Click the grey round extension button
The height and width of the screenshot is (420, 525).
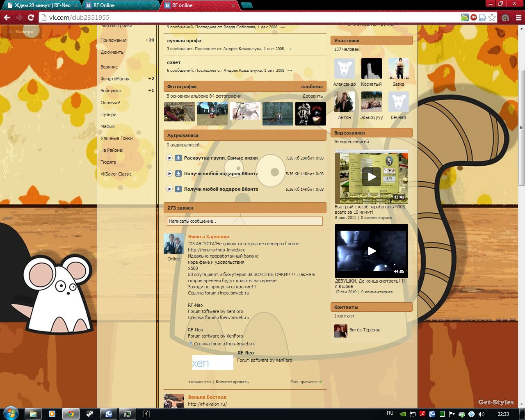pyautogui.click(x=506, y=18)
